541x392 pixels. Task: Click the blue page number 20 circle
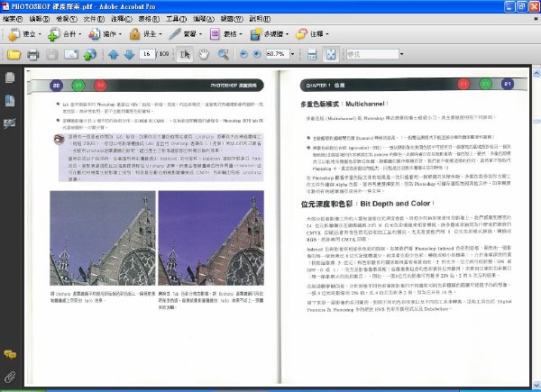(x=57, y=85)
